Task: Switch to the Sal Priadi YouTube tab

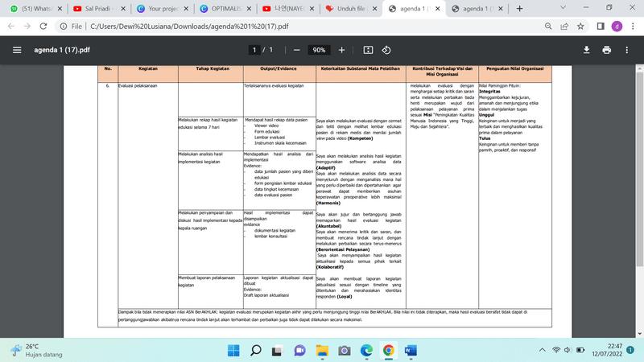Action: point(99,9)
